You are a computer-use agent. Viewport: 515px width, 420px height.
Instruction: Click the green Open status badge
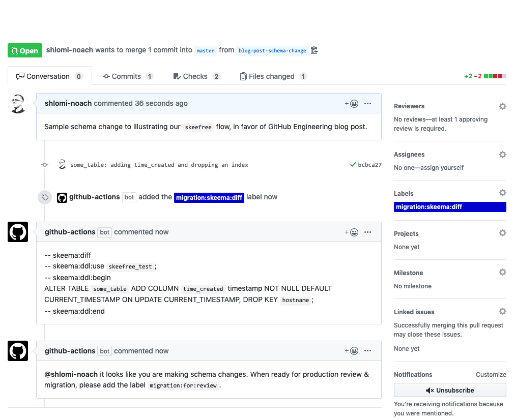(25, 50)
